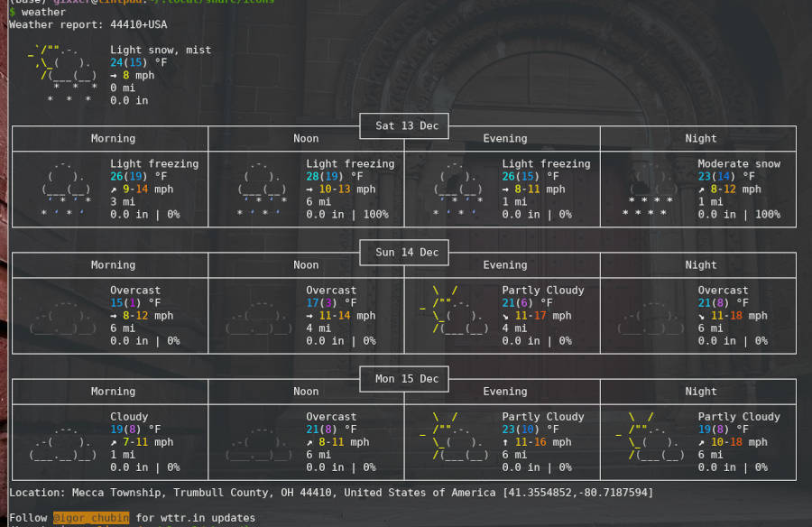
Task: Select the Sat 13 Dec day header
Action: (403, 126)
